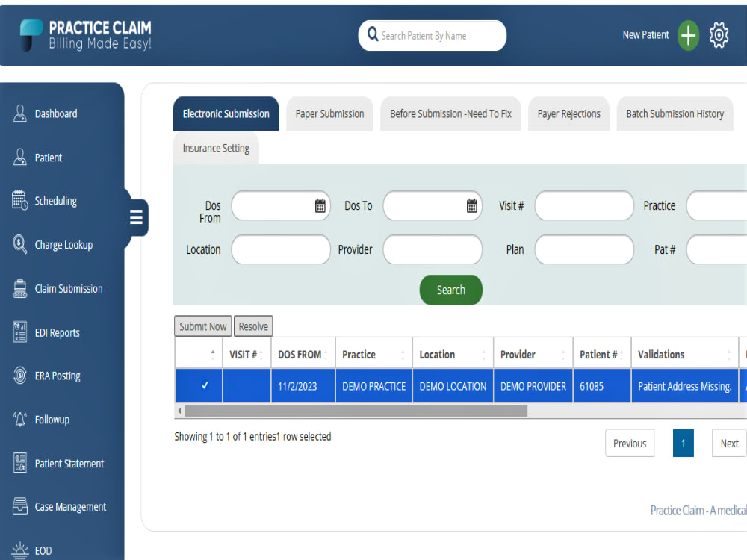Image resolution: width=747 pixels, height=560 pixels.
Task: Click the Patient person icon in sidebar
Action: 20,157
